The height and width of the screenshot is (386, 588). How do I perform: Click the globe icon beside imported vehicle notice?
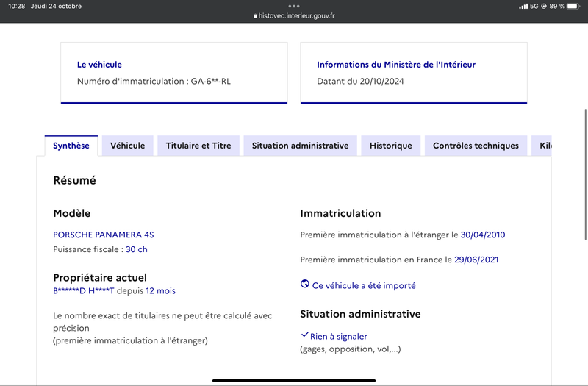tap(305, 284)
